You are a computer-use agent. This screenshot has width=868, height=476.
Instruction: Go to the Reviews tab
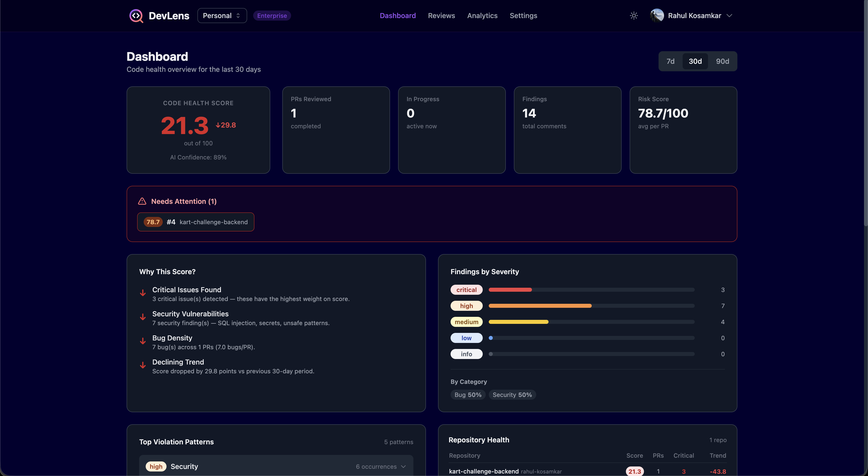click(441, 16)
